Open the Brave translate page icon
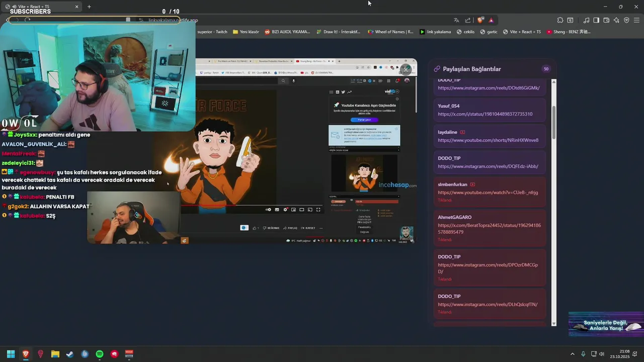Image resolution: width=644 pixels, height=362 pixels. [x=456, y=20]
